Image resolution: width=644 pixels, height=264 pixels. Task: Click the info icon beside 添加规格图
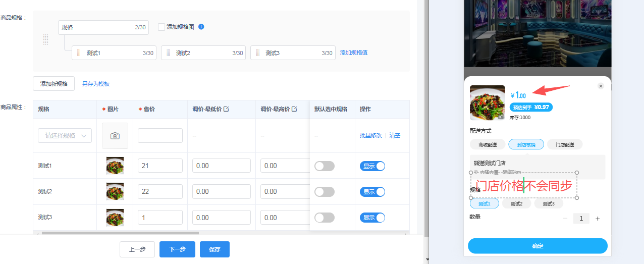(201, 27)
